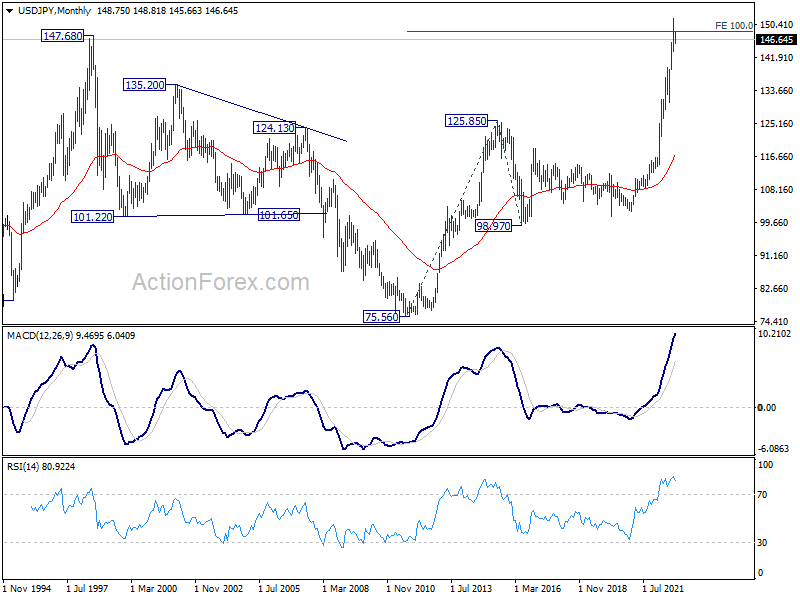800x600 pixels.
Task: Click the RSI 70 level label
Action: [762, 494]
